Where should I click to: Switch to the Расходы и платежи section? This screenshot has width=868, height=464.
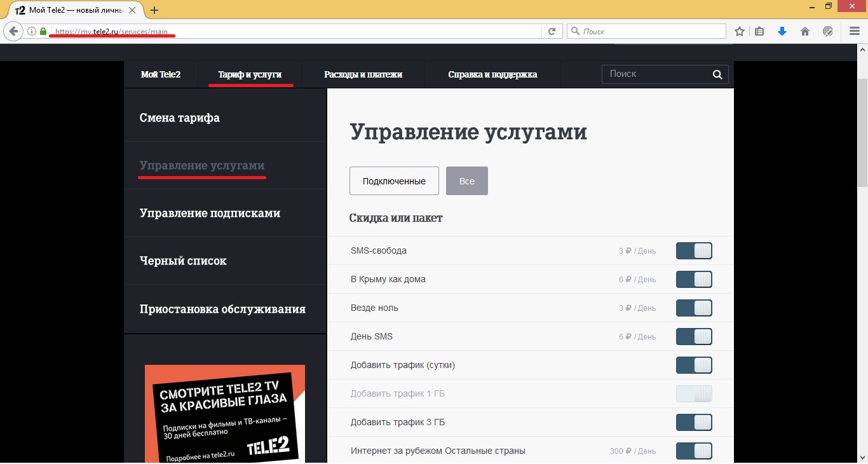pos(363,74)
